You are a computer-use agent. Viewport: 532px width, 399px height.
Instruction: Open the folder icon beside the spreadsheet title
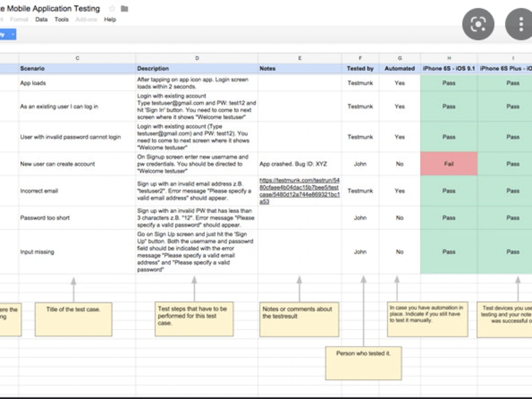(124, 9)
